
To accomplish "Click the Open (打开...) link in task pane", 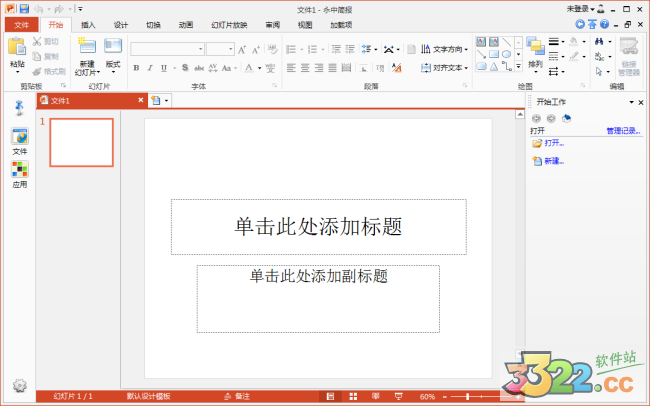I will tap(554, 143).
